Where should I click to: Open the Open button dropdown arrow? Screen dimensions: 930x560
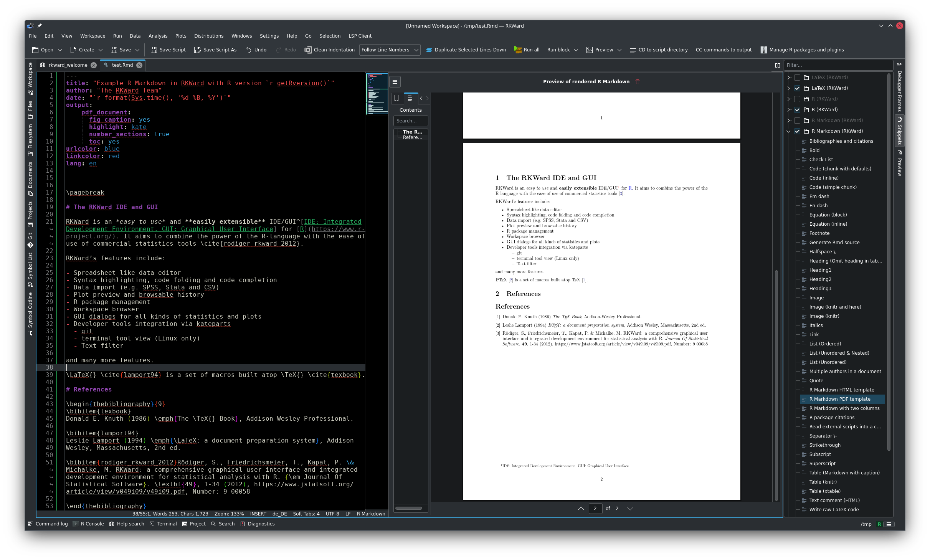pos(60,50)
